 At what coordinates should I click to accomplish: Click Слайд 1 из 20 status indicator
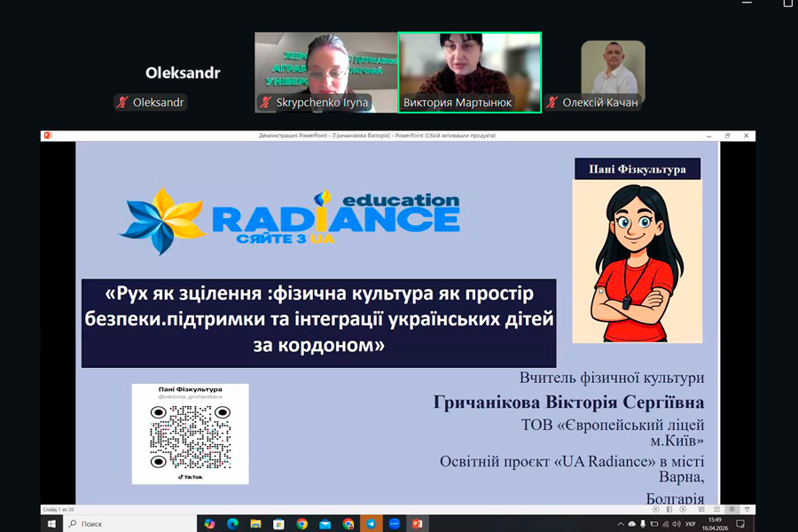pos(59,509)
